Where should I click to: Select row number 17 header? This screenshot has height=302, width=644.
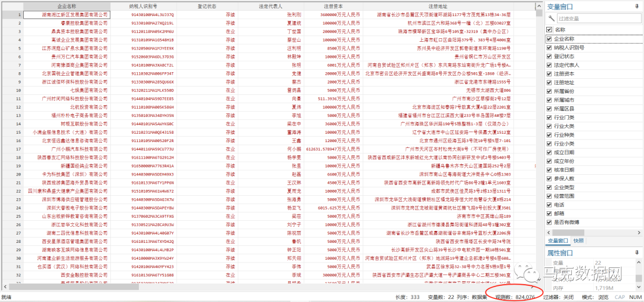(11, 149)
